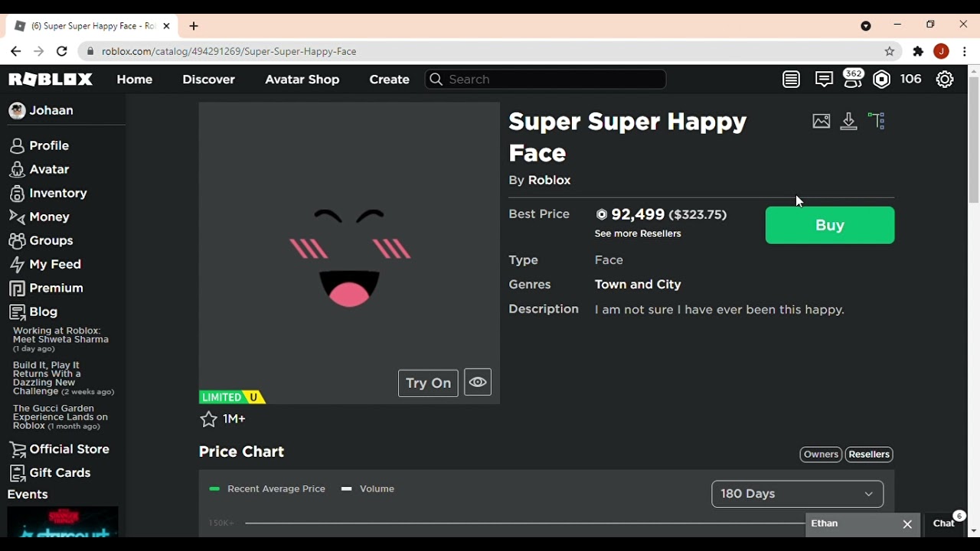This screenshot has height=551, width=980.
Task: Open Inventory in the sidebar
Action: (x=48, y=193)
